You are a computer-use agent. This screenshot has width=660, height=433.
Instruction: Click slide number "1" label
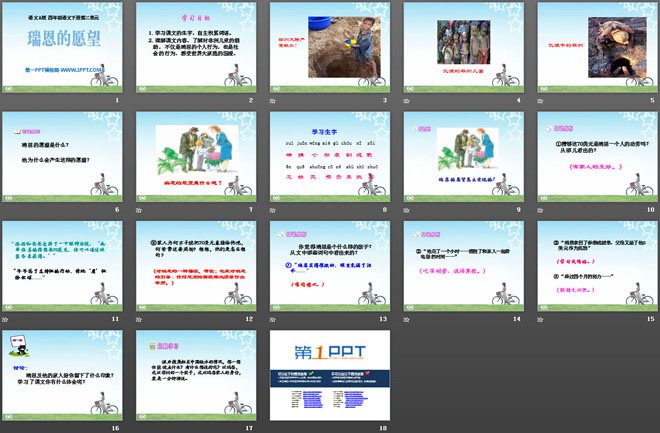click(x=117, y=100)
